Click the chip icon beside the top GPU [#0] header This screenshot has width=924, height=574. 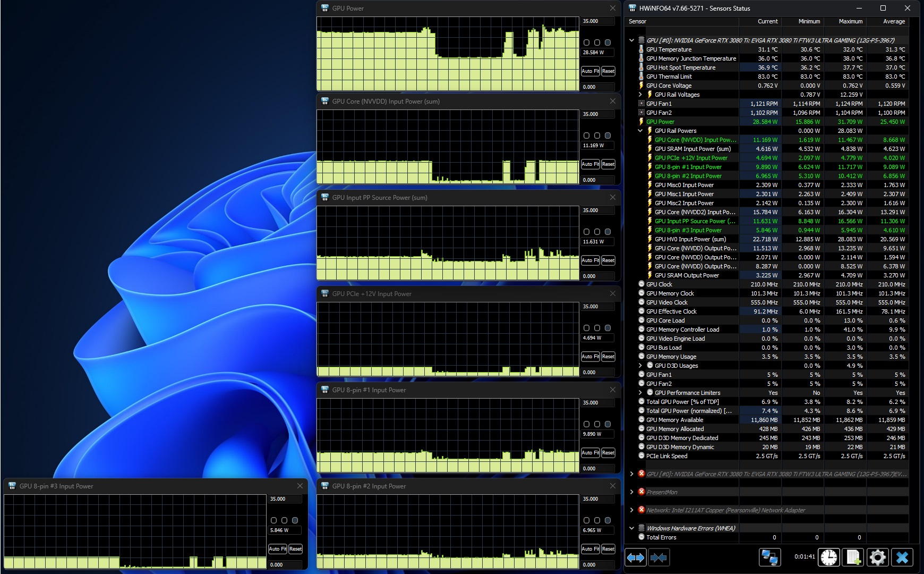point(641,40)
